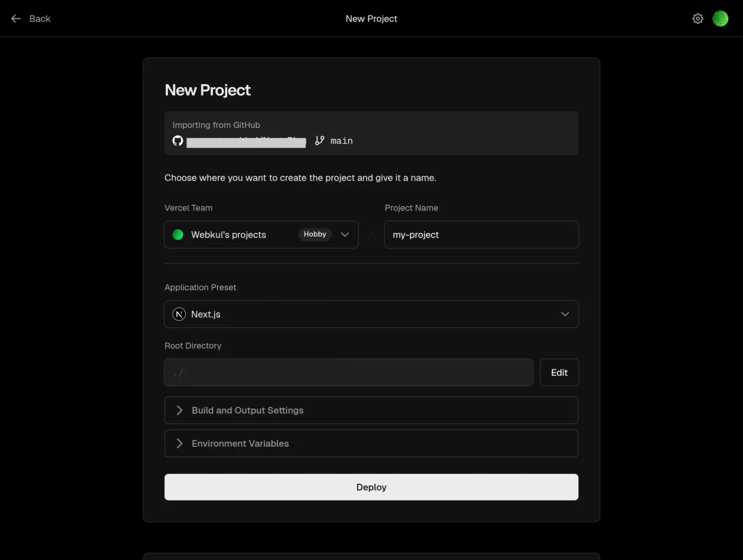
Task: Click the Root Directory label
Action: point(193,346)
